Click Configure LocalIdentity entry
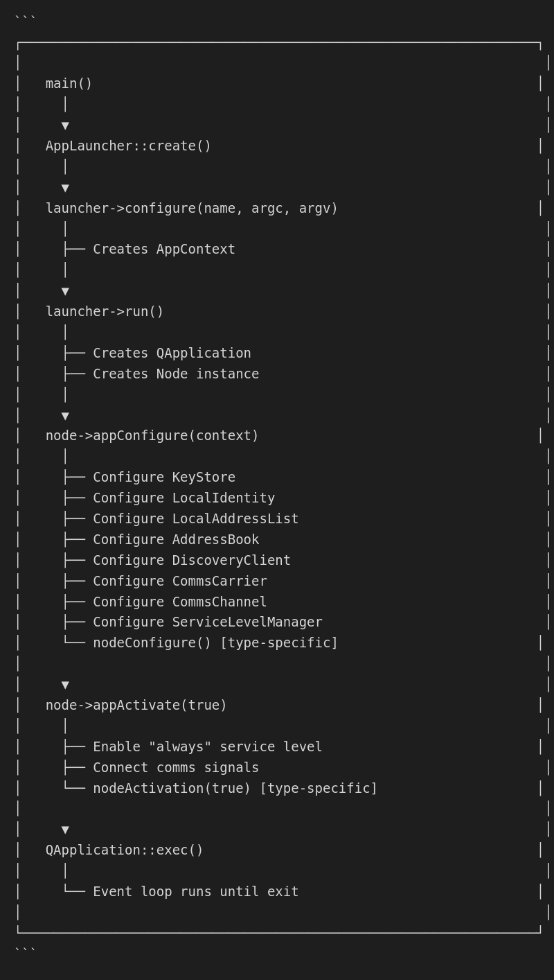The width and height of the screenshot is (554, 980). pyautogui.click(x=184, y=498)
